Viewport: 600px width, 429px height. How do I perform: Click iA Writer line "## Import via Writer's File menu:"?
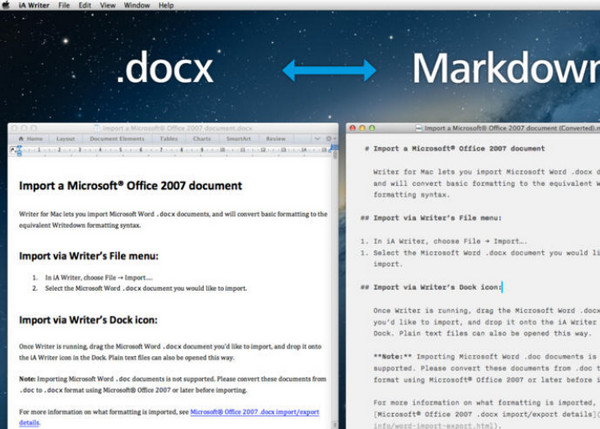[x=431, y=218]
